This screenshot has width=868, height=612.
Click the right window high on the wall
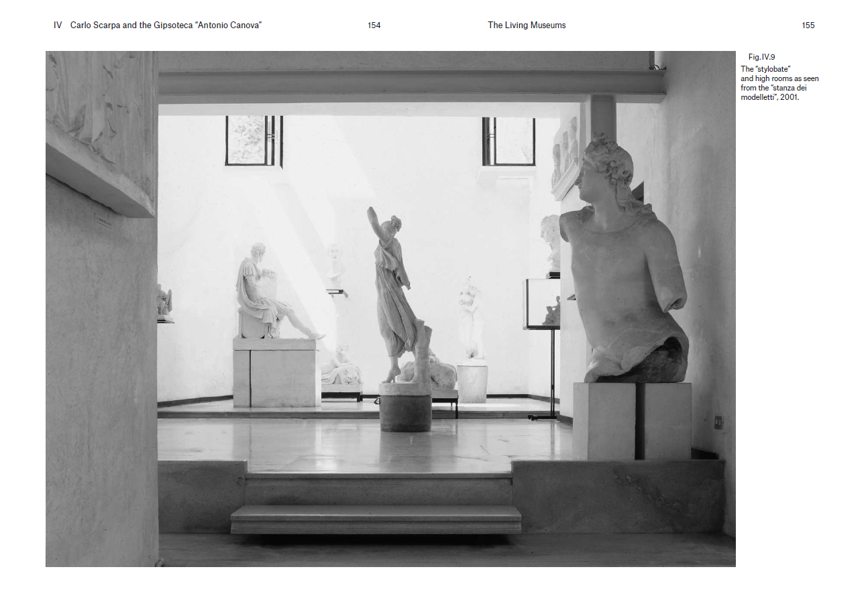508,141
